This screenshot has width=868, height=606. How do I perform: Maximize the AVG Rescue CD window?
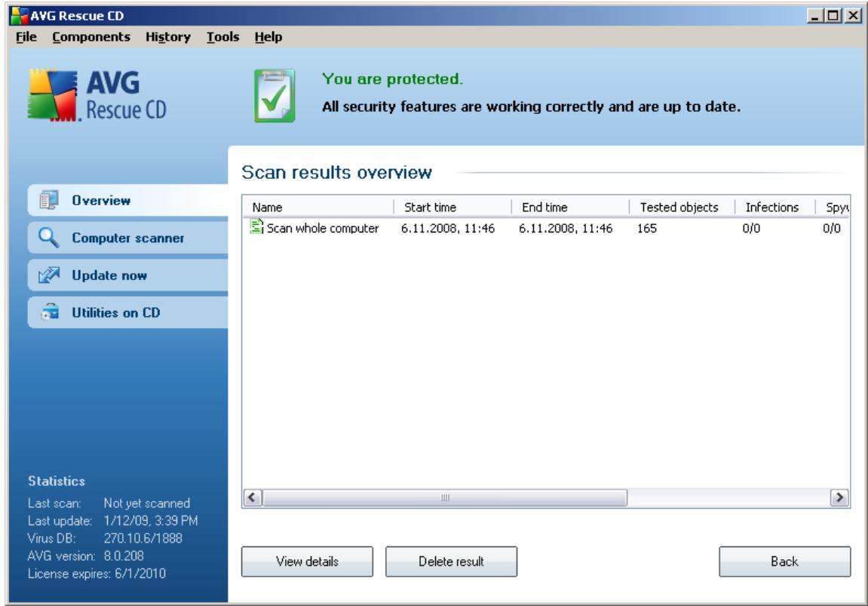click(x=832, y=16)
